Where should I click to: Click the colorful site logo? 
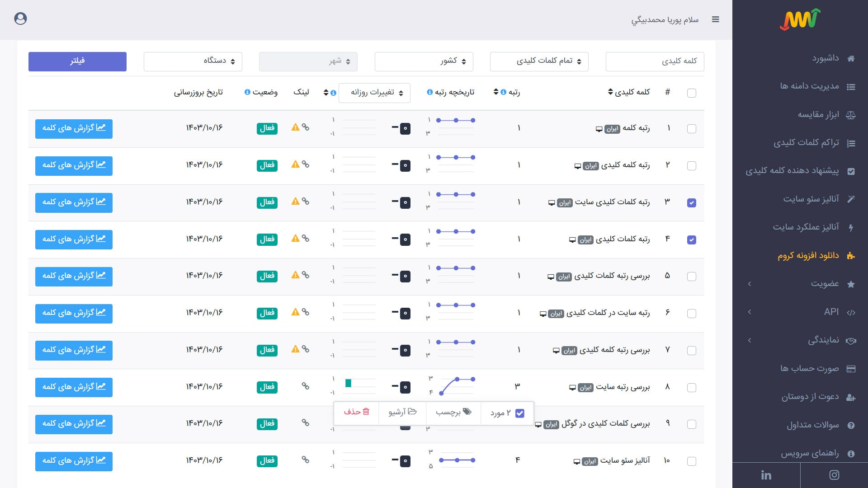point(800,19)
